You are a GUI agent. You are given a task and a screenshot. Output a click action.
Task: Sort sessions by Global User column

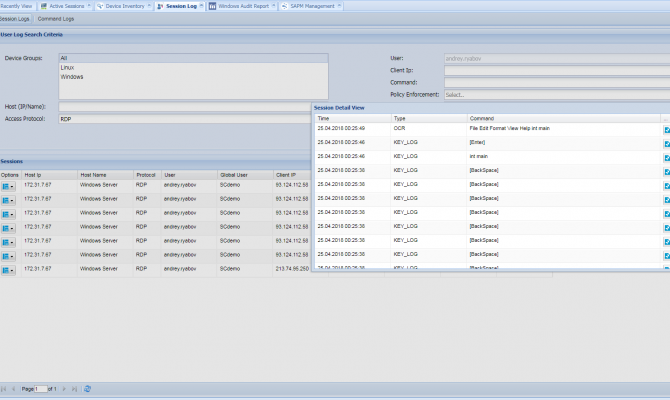(245, 175)
